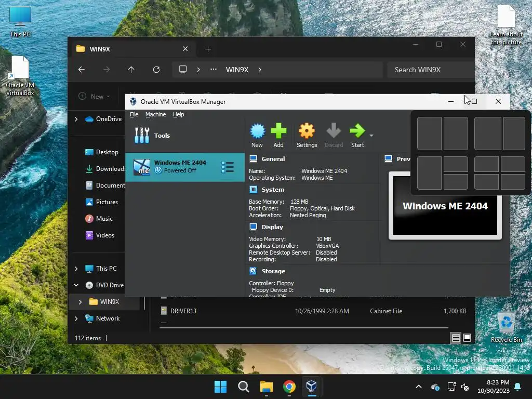Image resolution: width=532 pixels, height=399 pixels.
Task: Click the Windows ME 2404 preview thumbnail
Action: 445,206
